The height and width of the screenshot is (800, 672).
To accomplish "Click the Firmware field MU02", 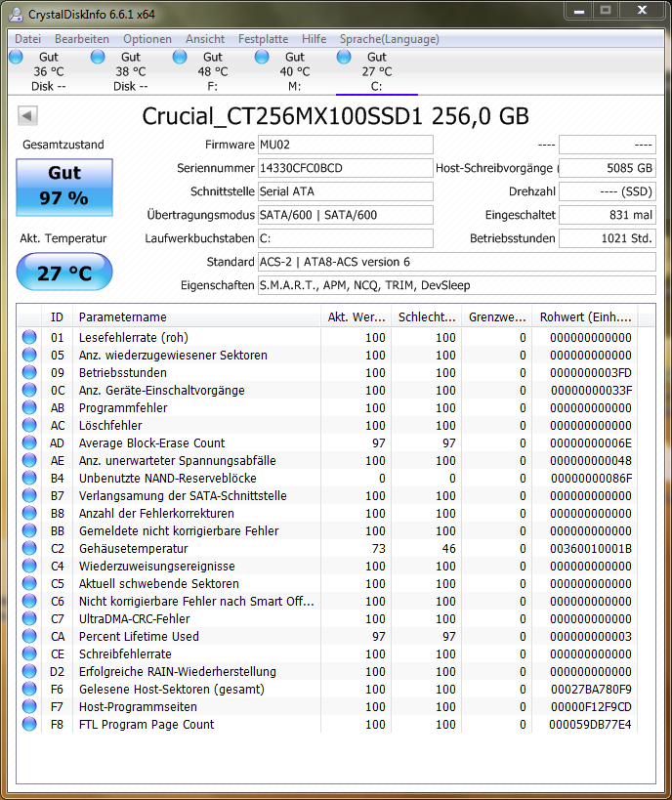I will click(x=346, y=145).
